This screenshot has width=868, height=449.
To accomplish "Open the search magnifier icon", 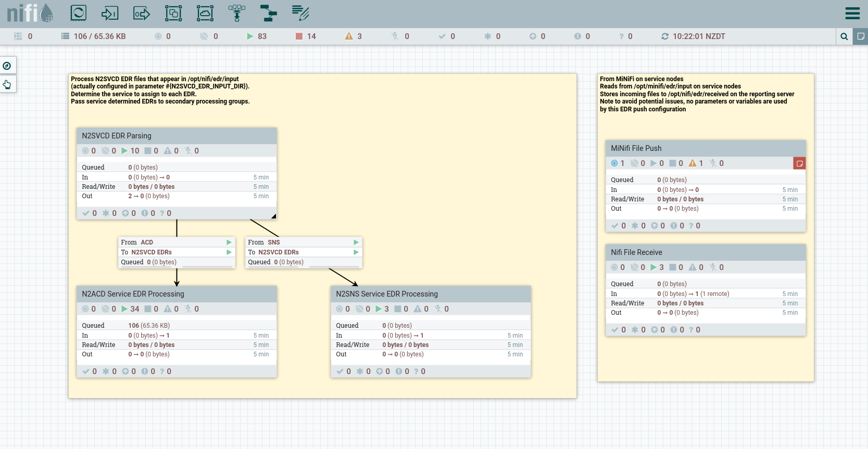I will tap(844, 36).
